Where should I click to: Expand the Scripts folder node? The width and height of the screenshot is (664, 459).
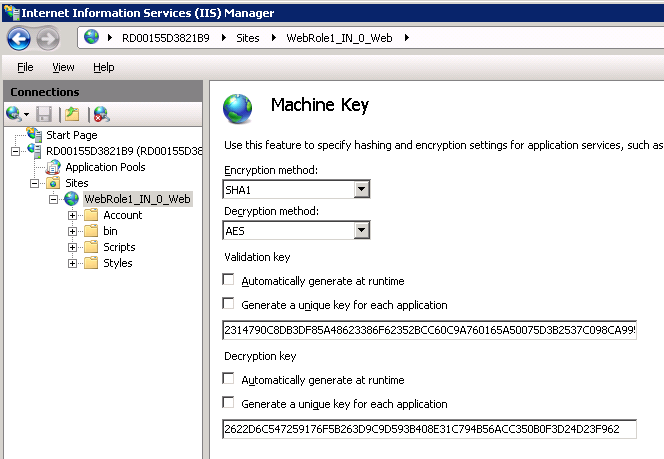pyautogui.click(x=73, y=247)
